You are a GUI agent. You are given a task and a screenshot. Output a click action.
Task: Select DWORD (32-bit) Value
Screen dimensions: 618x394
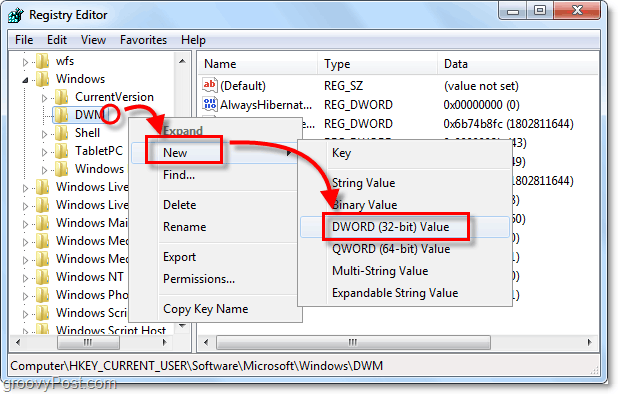405,227
